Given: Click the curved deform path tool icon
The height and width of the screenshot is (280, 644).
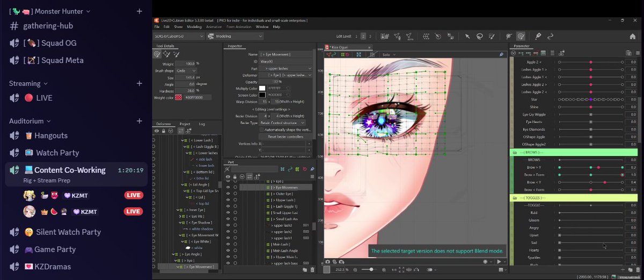Looking at the screenshot, I should tap(550, 36).
